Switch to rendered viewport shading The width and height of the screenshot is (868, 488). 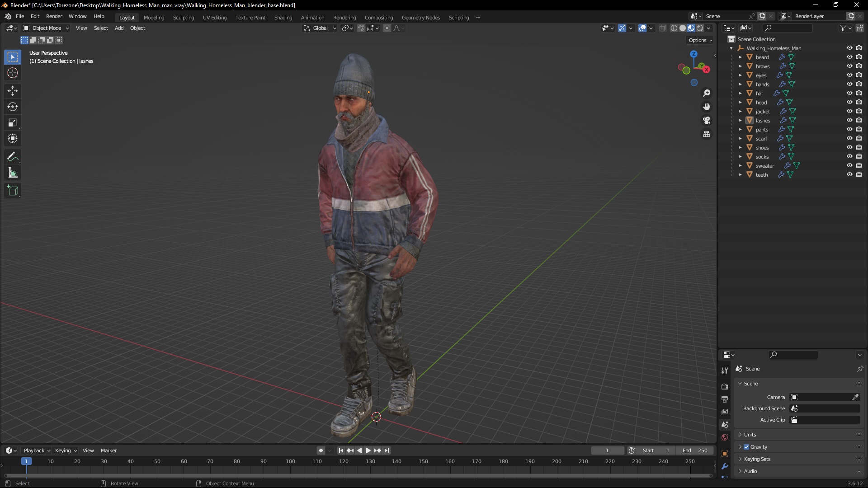(x=700, y=28)
